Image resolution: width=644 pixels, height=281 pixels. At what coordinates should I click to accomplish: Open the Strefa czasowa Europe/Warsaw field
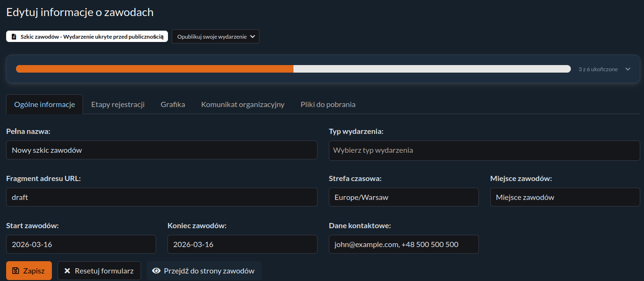pyautogui.click(x=403, y=197)
